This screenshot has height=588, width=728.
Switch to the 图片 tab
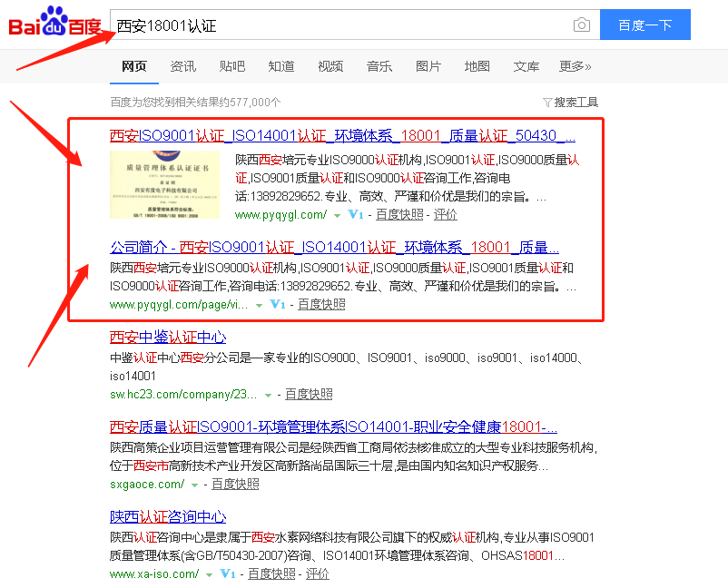(428, 66)
